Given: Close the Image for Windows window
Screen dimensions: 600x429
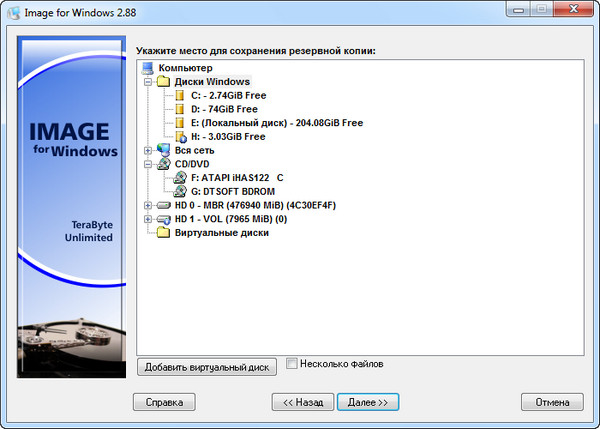Looking at the screenshot, I should 573,9.
